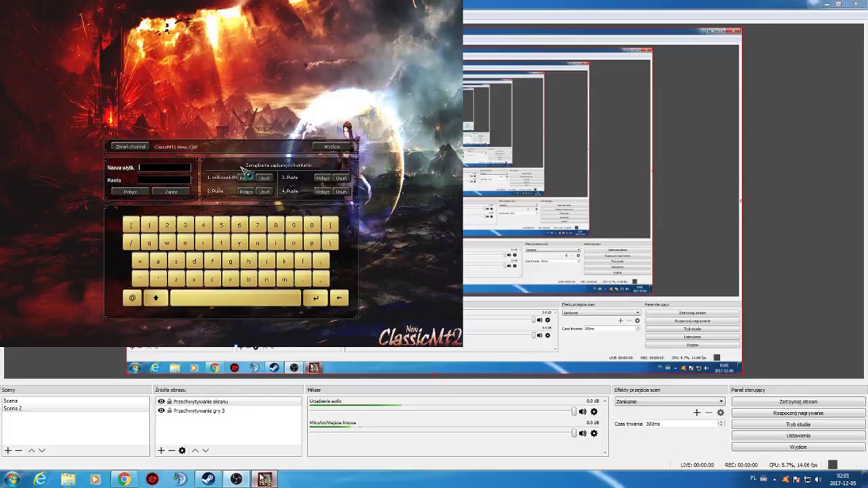Screen dimensions: 868x488
Task: Open Urządzenie audio mixer settings gear
Action: [594, 411]
